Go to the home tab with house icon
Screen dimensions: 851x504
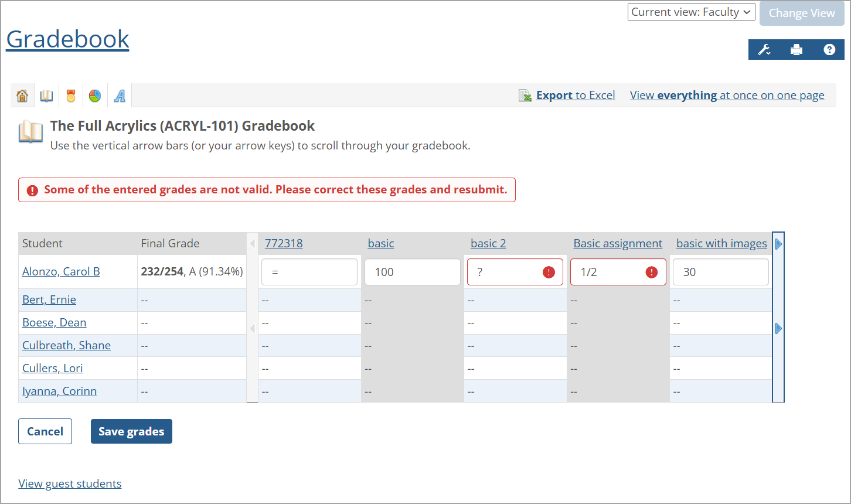(x=22, y=96)
